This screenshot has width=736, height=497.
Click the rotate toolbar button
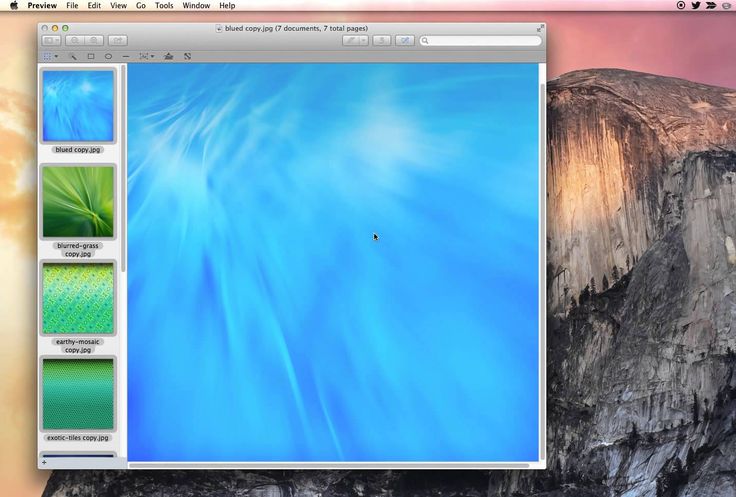(382, 41)
